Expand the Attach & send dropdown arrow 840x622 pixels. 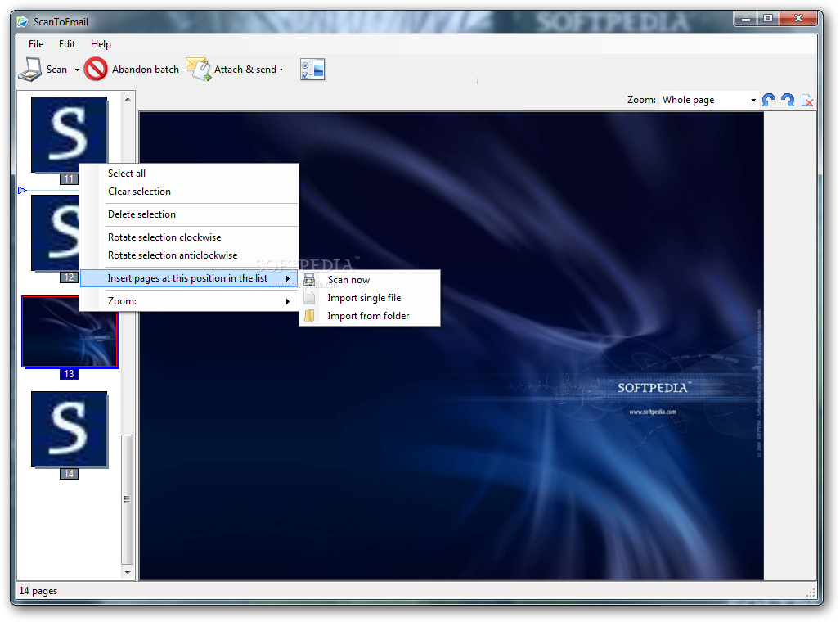click(x=282, y=70)
